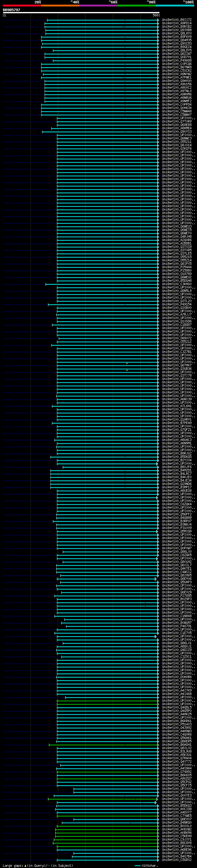
Task: Choose hit UniRef100_O18789
Action: 177,274
